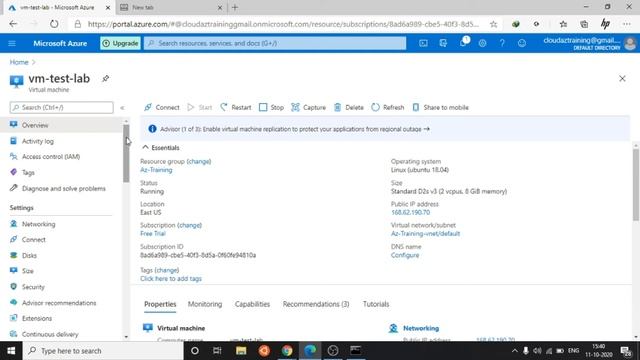Select Overview in the side menu
The width and height of the screenshot is (640, 360).
coord(61,125)
